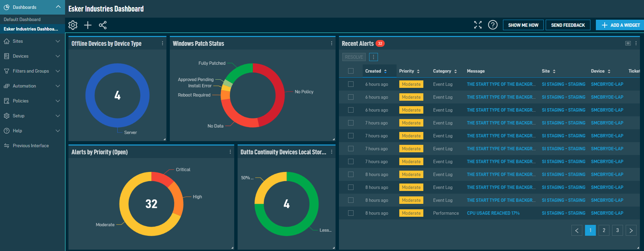Open Default Dashboard in sidebar
This screenshot has width=644, height=251.
pyautogui.click(x=22, y=19)
